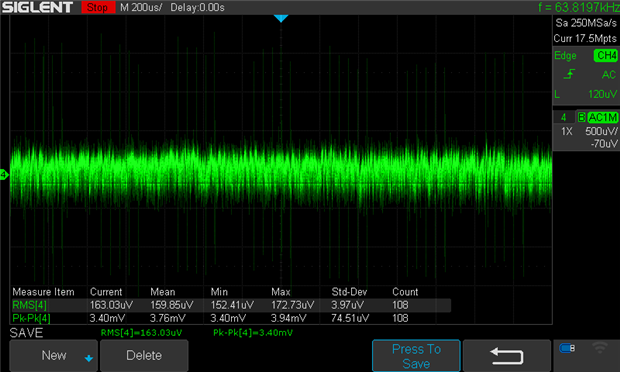Click RMS Std-Dev value 3.97uV
The image size is (620, 372).
pyautogui.click(x=347, y=305)
